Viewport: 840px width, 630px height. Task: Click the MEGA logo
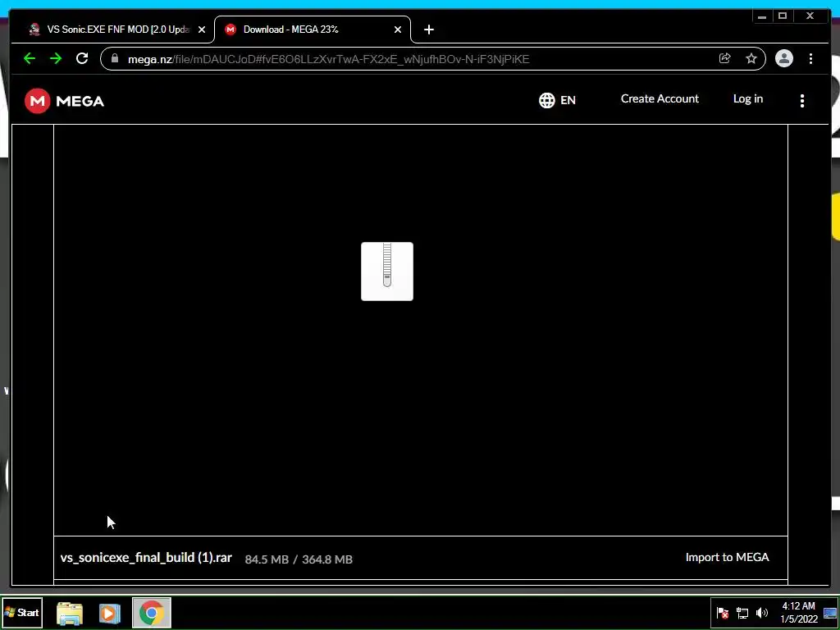(x=64, y=101)
